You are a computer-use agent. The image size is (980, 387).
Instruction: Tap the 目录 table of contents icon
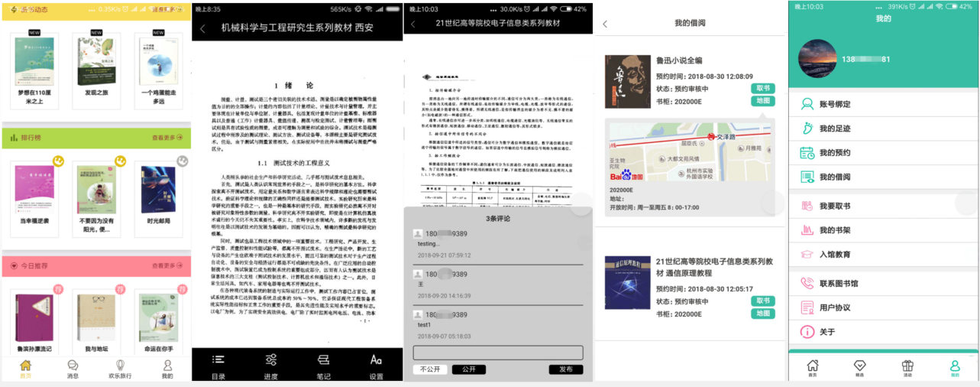[x=218, y=359]
